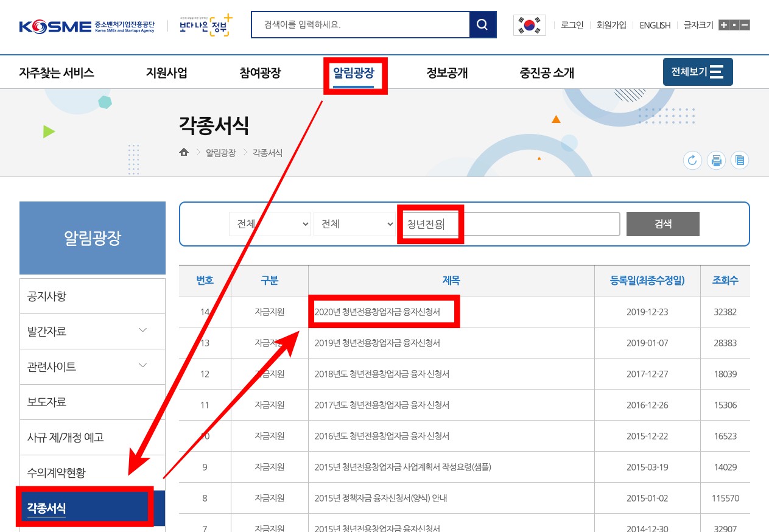Click the home icon in breadcrumb
The height and width of the screenshot is (532, 769).
click(x=184, y=153)
